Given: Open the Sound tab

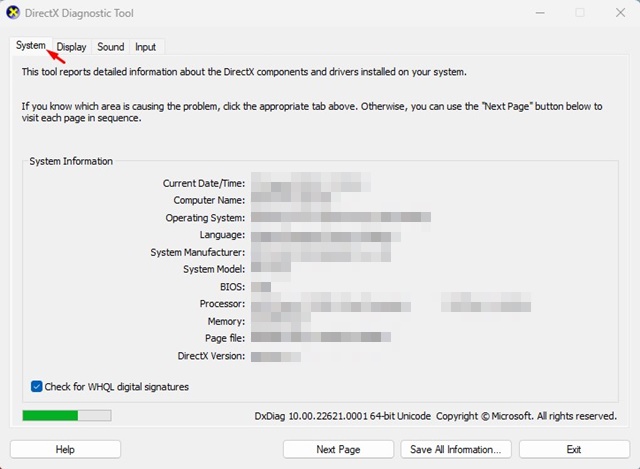Looking at the screenshot, I should coord(111,47).
